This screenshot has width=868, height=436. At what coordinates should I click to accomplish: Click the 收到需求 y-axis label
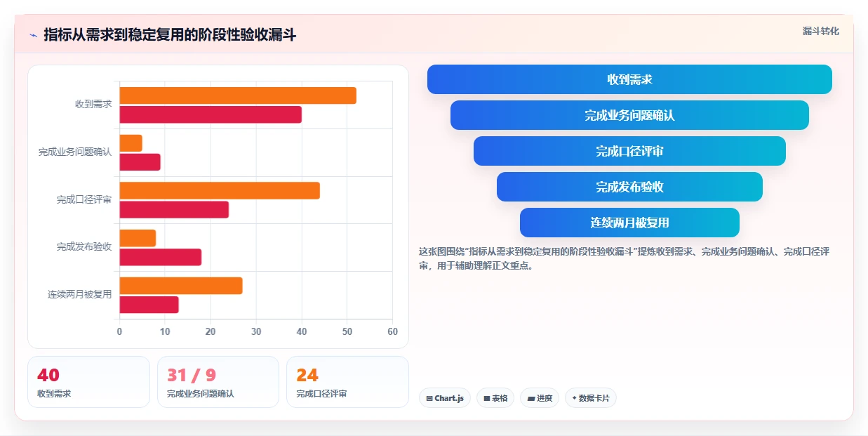coord(93,104)
